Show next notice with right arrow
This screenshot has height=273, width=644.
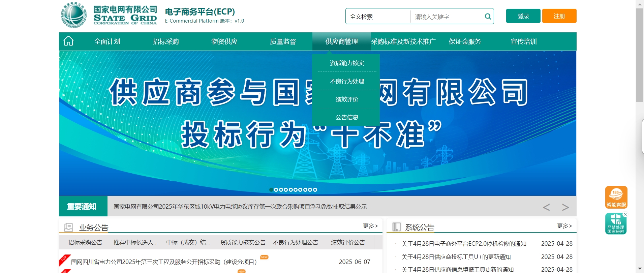point(565,207)
